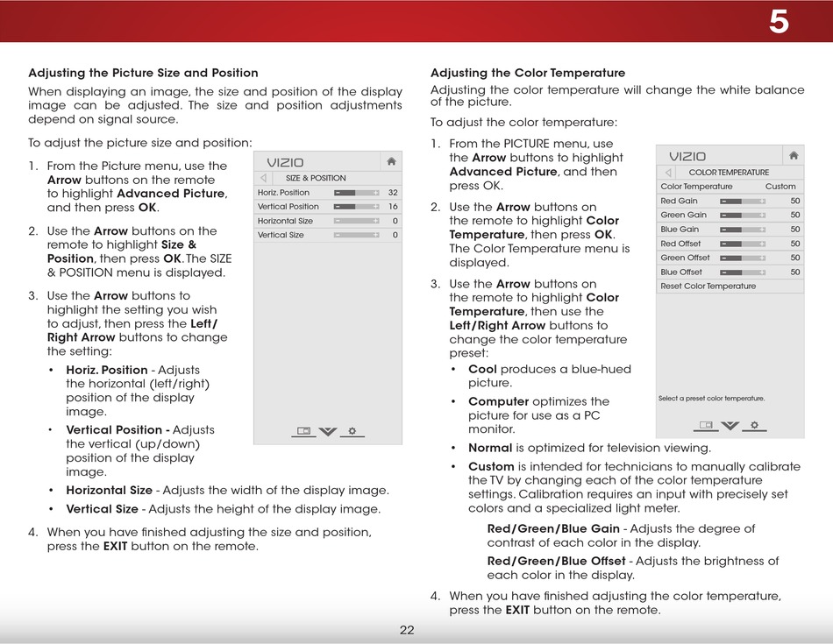Click heading Adjusting the Color Temperature
Image resolution: width=833 pixels, height=644 pixels.
click(528, 73)
